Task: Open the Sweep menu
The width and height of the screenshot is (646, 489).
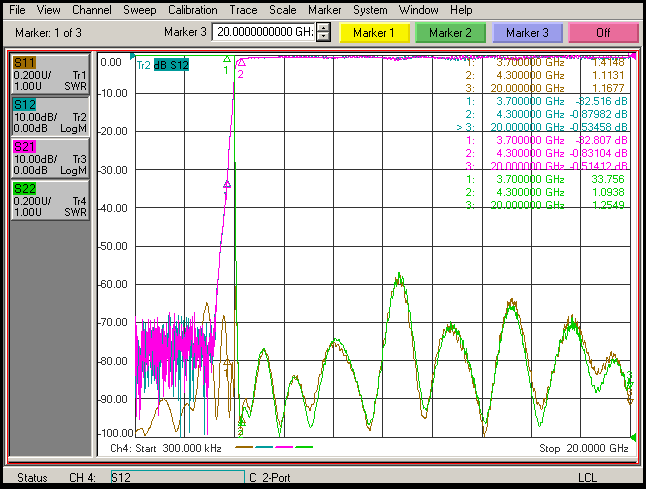Action: coord(139,9)
